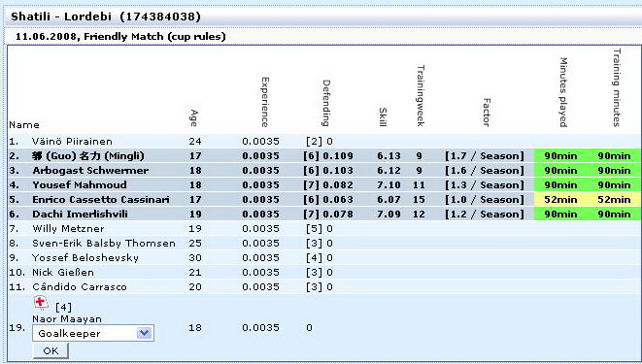Select player Enrico Cassetto Cassinari

point(101,200)
